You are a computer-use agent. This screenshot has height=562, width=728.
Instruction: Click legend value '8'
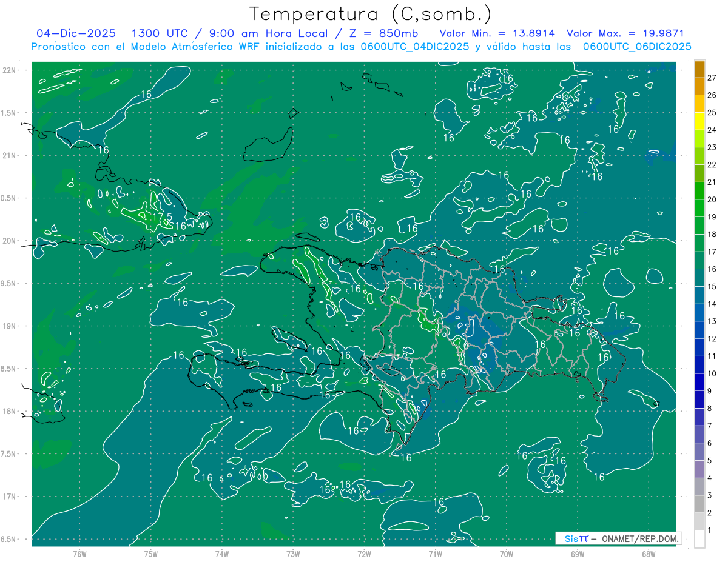point(710,409)
